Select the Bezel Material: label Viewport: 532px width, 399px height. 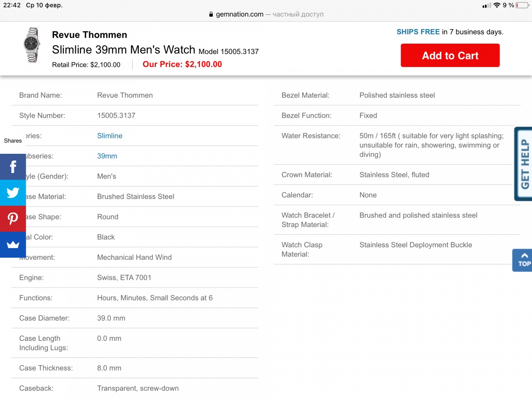305,95
